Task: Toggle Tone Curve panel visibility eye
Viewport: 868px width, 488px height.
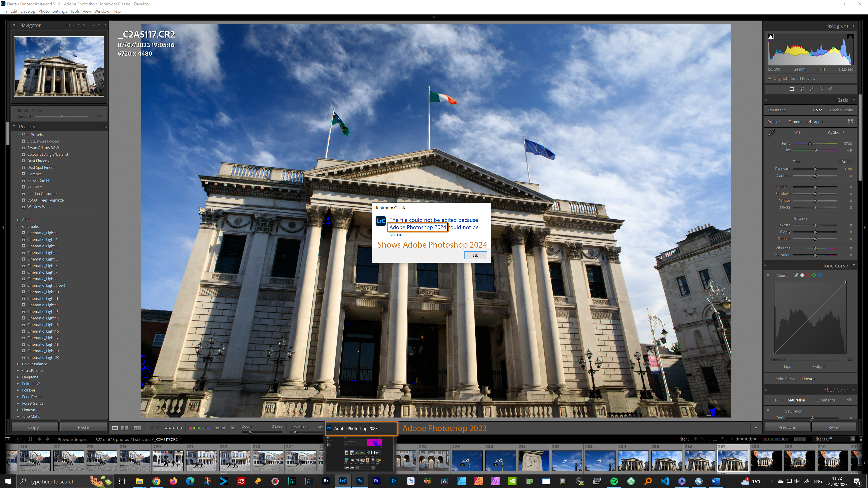Action: click(x=766, y=265)
